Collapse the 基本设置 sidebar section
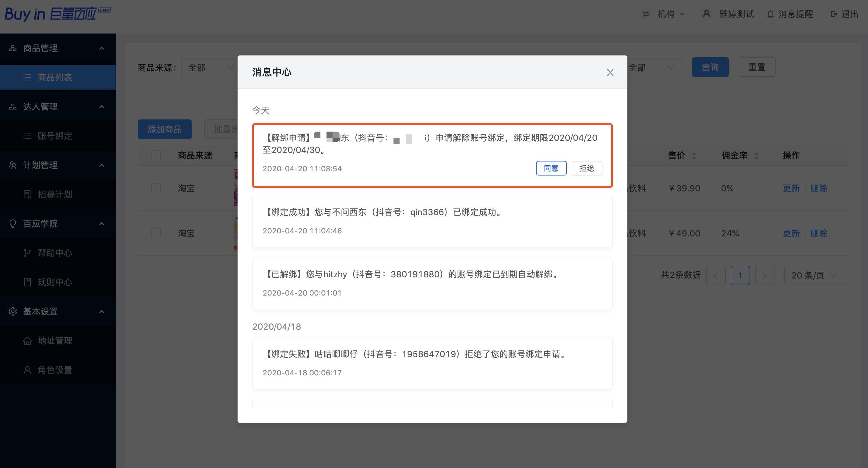Screen dimensions: 868x468 click(102, 312)
